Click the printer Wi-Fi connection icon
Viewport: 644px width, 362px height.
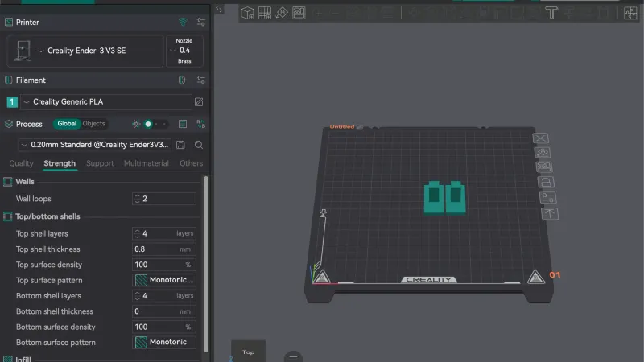tap(183, 23)
